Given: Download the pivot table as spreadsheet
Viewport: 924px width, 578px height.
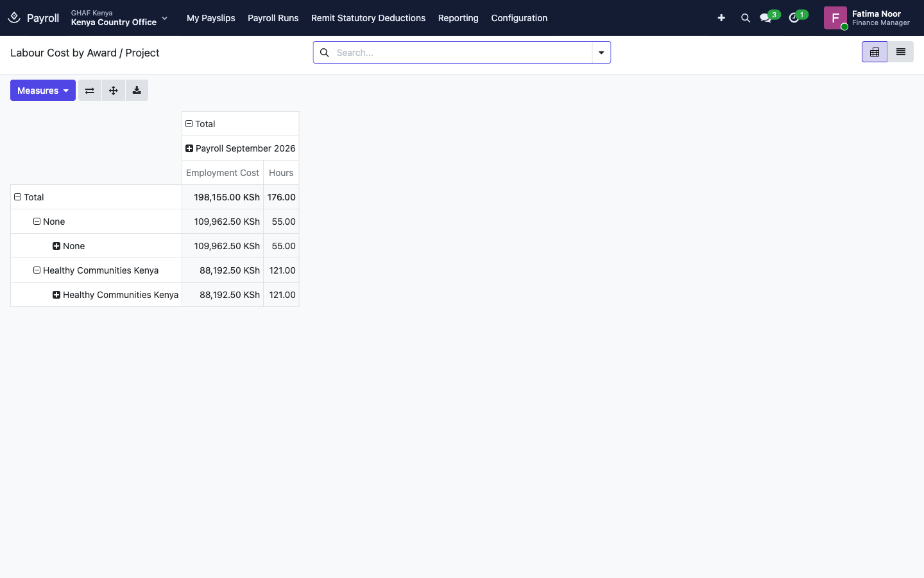Looking at the screenshot, I should pyautogui.click(x=137, y=91).
